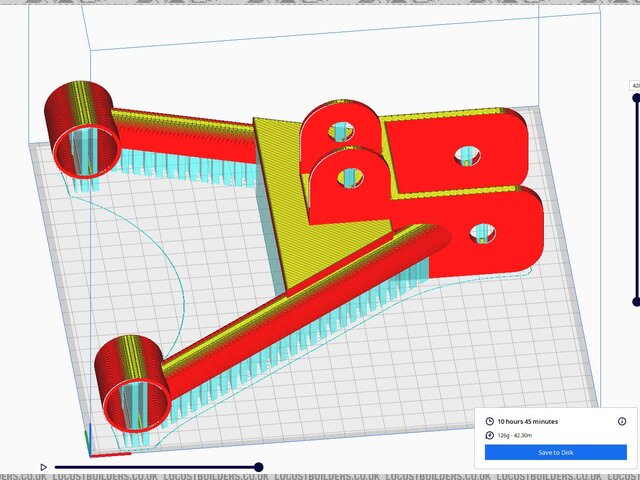Play the layer path simulation
Image resolution: width=640 pixels, height=480 pixels.
click(44, 467)
